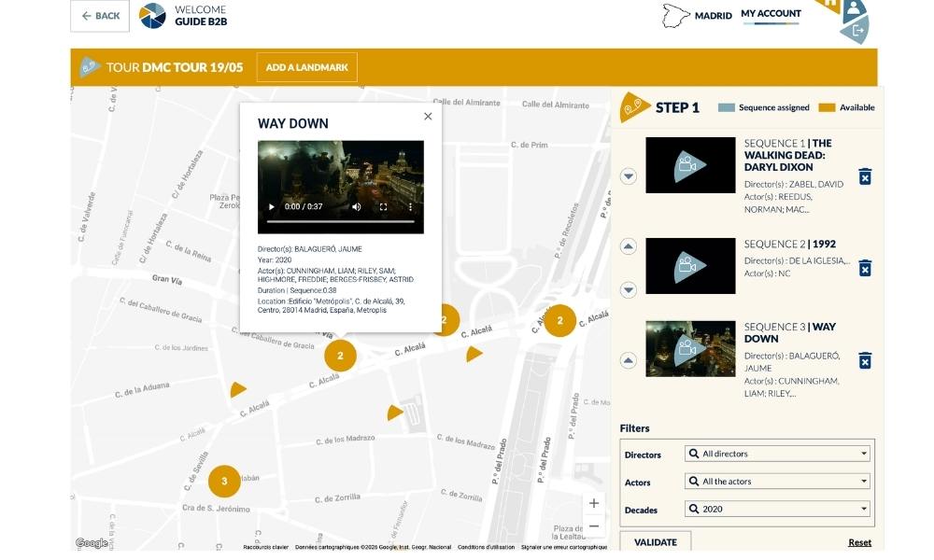Open the Actors filter dropdown

point(778,482)
